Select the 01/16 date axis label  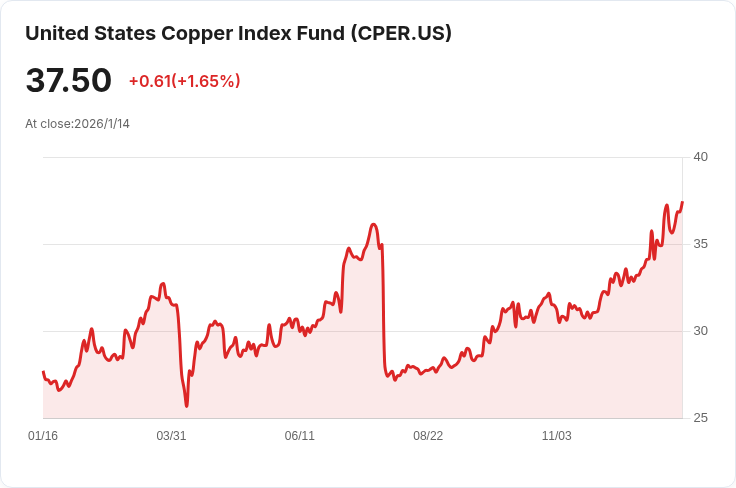pyautogui.click(x=43, y=435)
